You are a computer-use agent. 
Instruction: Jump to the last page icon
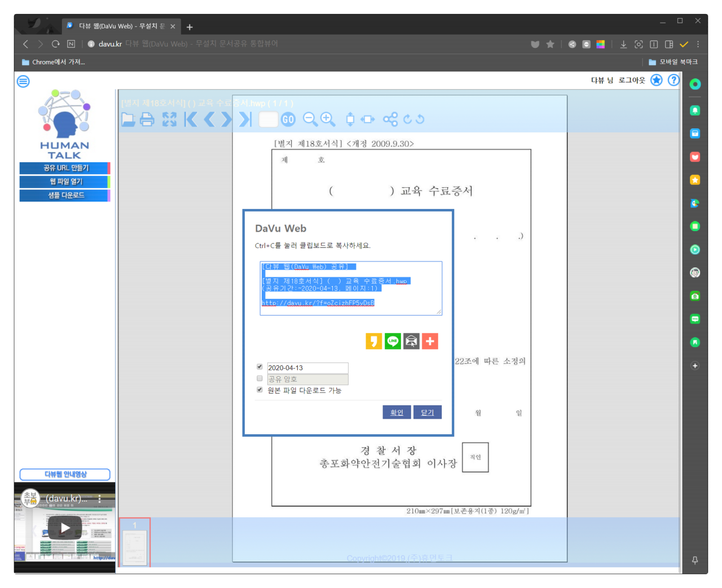tap(245, 120)
